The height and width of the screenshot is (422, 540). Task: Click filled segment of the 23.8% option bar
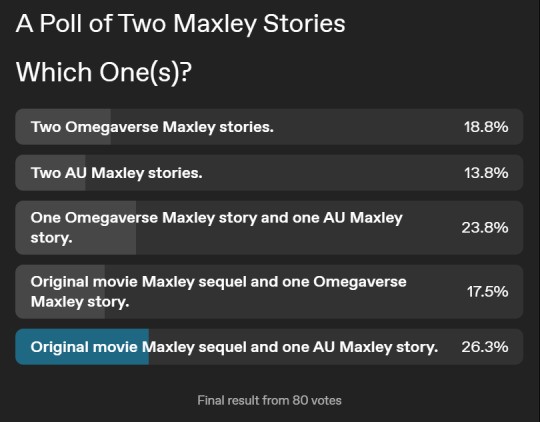pos(76,228)
